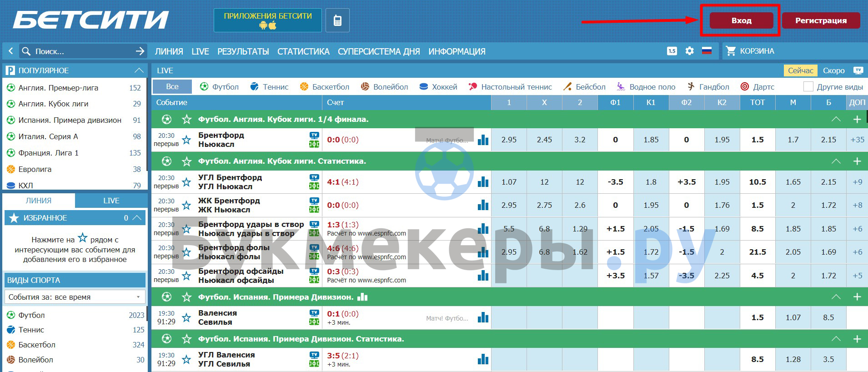868x372 pixels.
Task: Click the Регистрация button
Action: click(821, 20)
